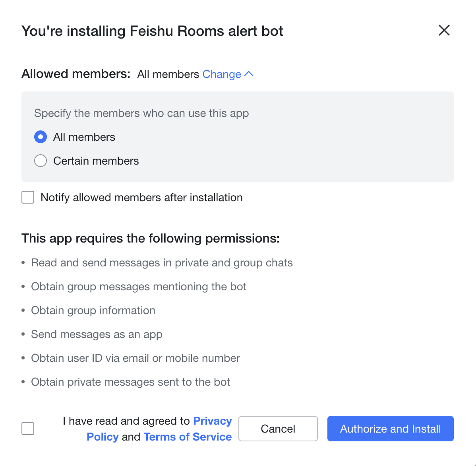The height and width of the screenshot is (466, 476).
Task: Click the first permission bullet about private chats
Action: [x=162, y=262]
